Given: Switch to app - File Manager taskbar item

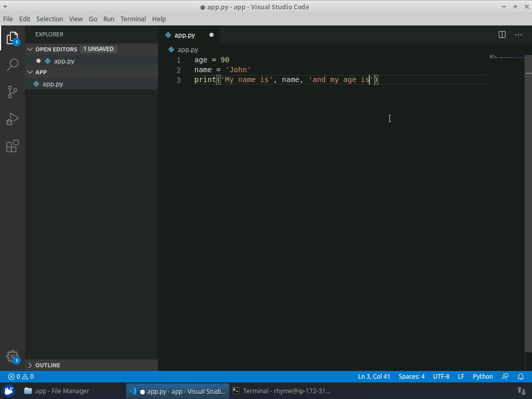Looking at the screenshot, I should point(57,391).
